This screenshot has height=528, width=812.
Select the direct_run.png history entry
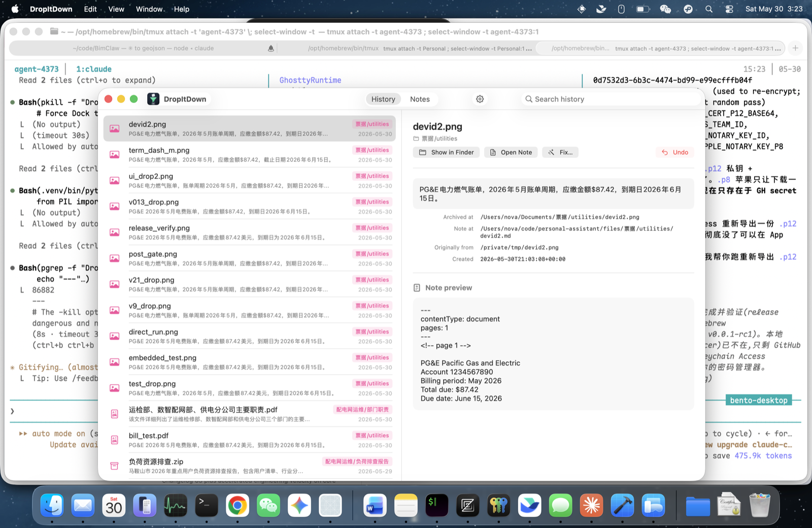click(249, 336)
